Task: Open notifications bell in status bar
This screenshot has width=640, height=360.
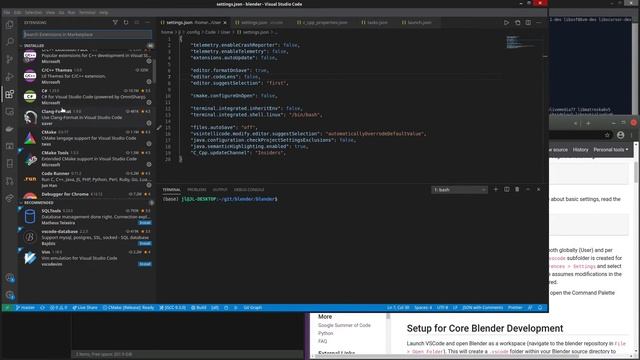Action: (540, 308)
